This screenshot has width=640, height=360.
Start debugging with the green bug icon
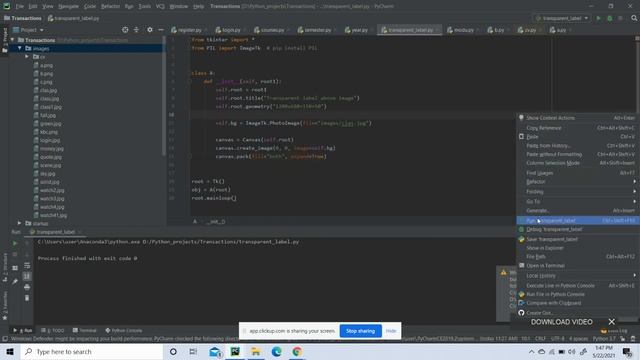tap(609, 18)
